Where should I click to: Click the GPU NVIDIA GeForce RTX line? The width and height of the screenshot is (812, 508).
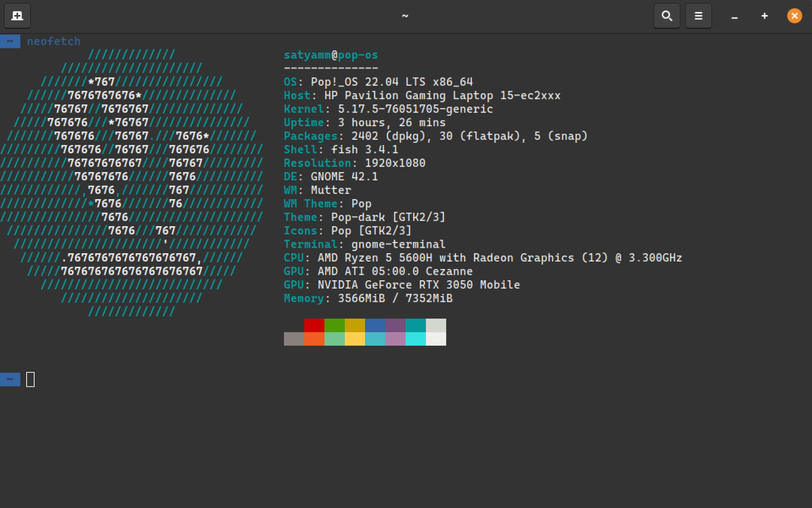402,285
